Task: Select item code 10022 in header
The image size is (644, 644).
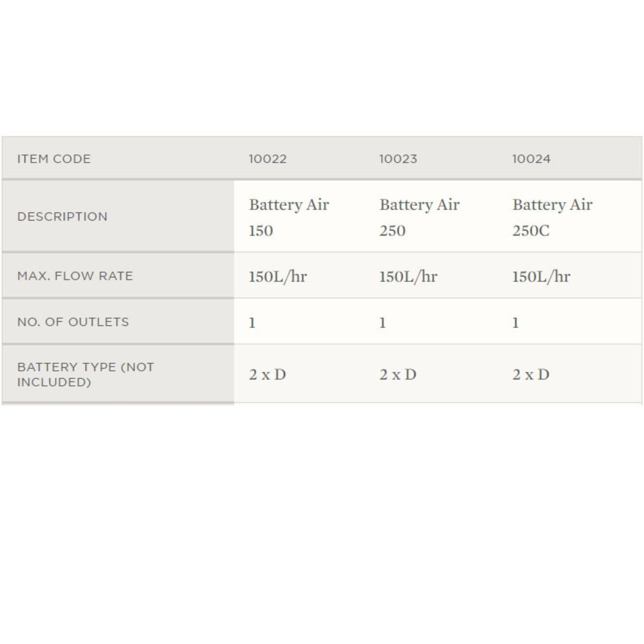Action: click(268, 159)
